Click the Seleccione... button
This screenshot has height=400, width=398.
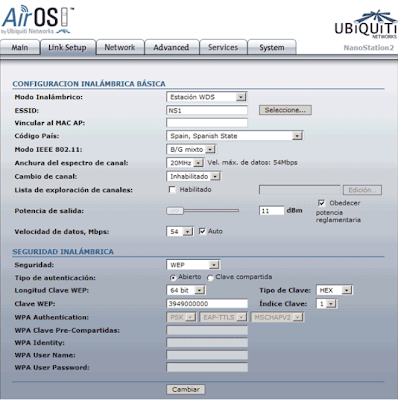(285, 110)
